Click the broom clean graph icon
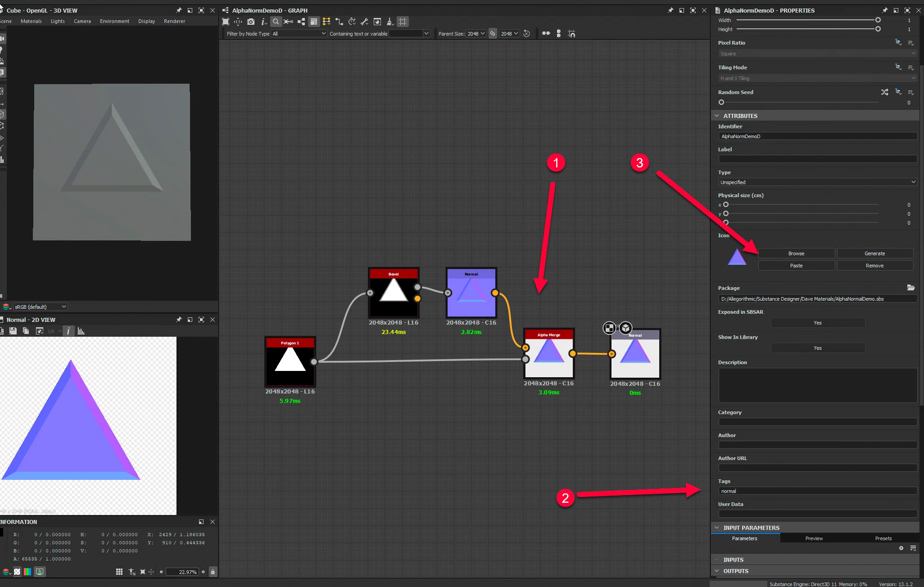The width and height of the screenshot is (924, 587). coord(390,22)
